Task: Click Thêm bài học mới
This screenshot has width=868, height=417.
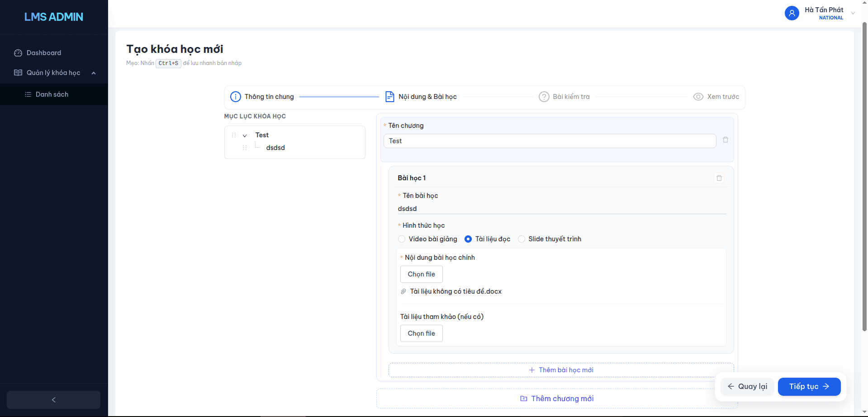Action: click(x=561, y=370)
